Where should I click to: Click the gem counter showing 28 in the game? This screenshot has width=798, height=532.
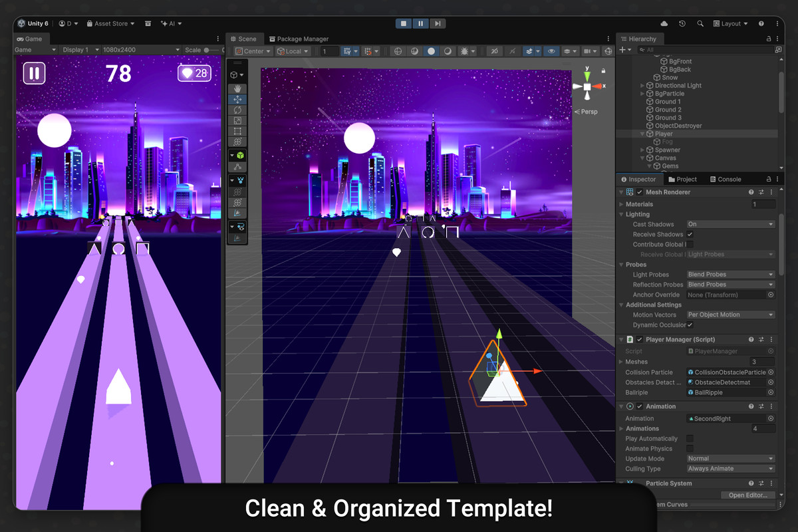(x=194, y=73)
